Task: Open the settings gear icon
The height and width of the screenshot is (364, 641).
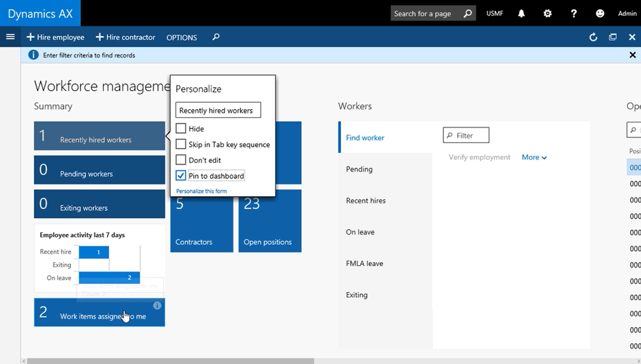Action: point(547,13)
